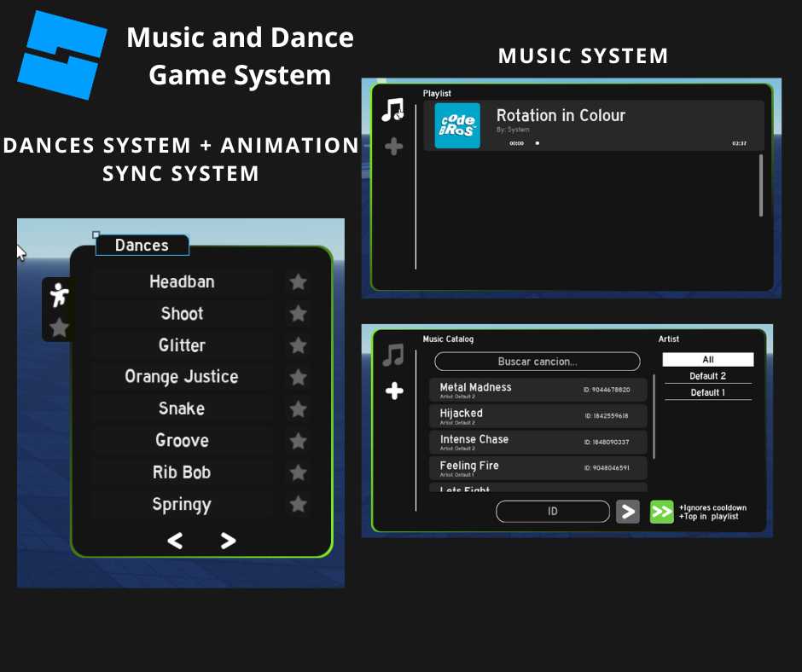Click the star icon below the dancing figure
This screenshot has height=672, width=802.
[58, 327]
